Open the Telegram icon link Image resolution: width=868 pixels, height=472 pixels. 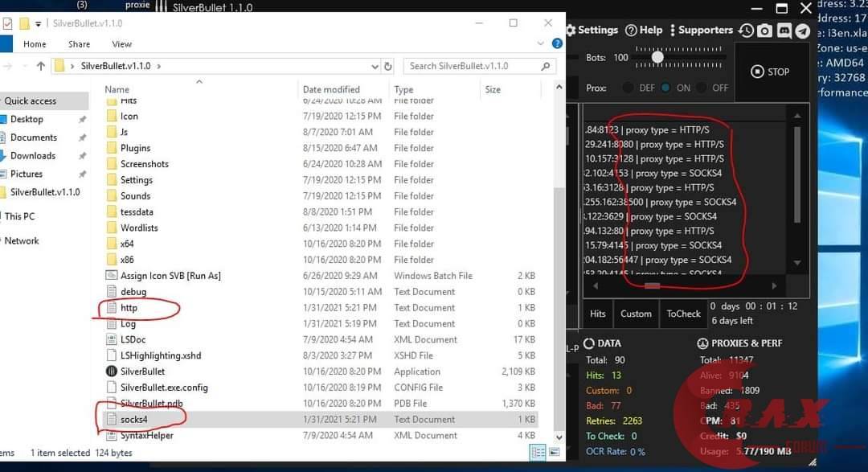[x=803, y=31]
